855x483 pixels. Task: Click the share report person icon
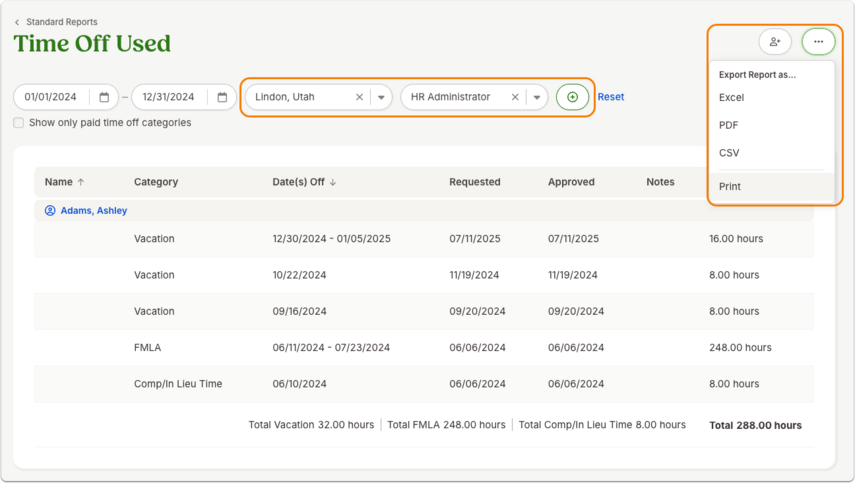tap(775, 41)
